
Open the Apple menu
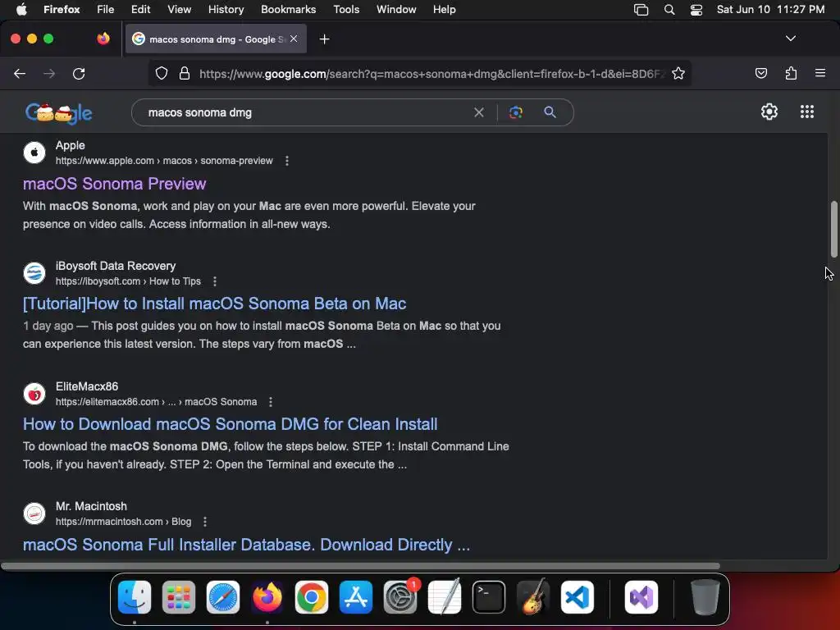[x=21, y=9]
